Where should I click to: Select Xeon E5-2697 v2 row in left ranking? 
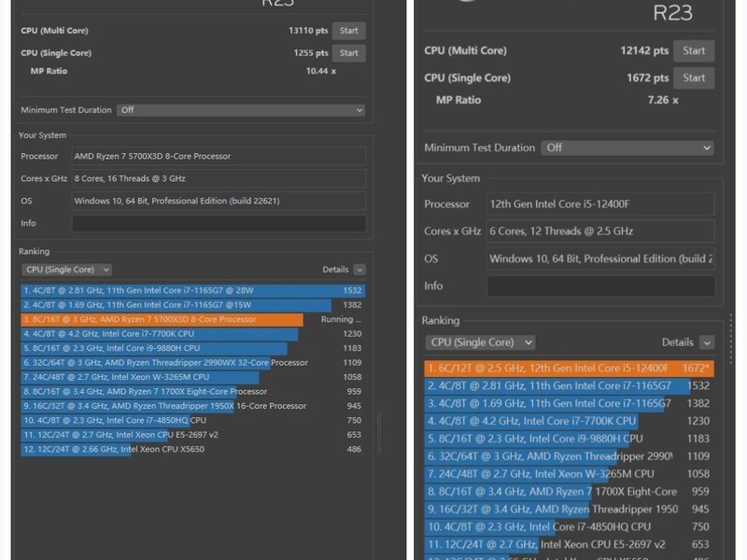click(x=193, y=435)
